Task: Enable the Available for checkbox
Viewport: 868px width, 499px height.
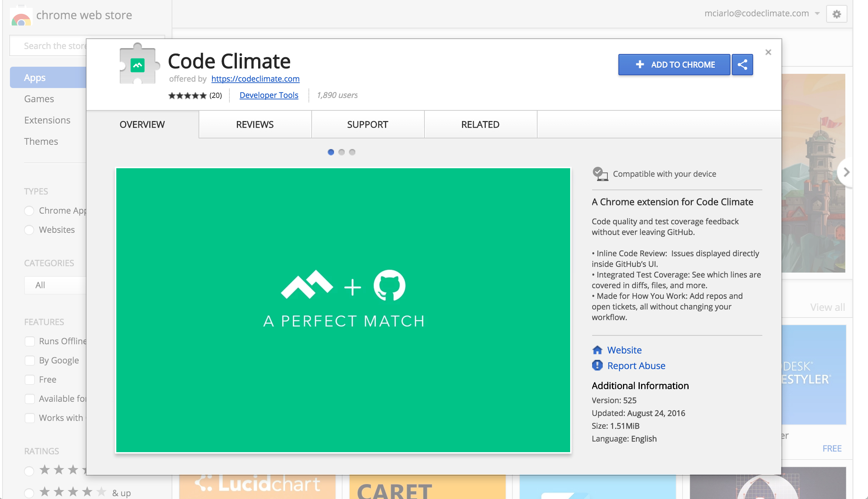Action: tap(30, 399)
